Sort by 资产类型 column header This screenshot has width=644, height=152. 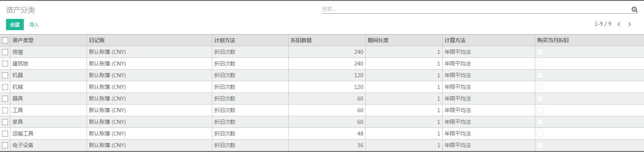[x=23, y=40]
